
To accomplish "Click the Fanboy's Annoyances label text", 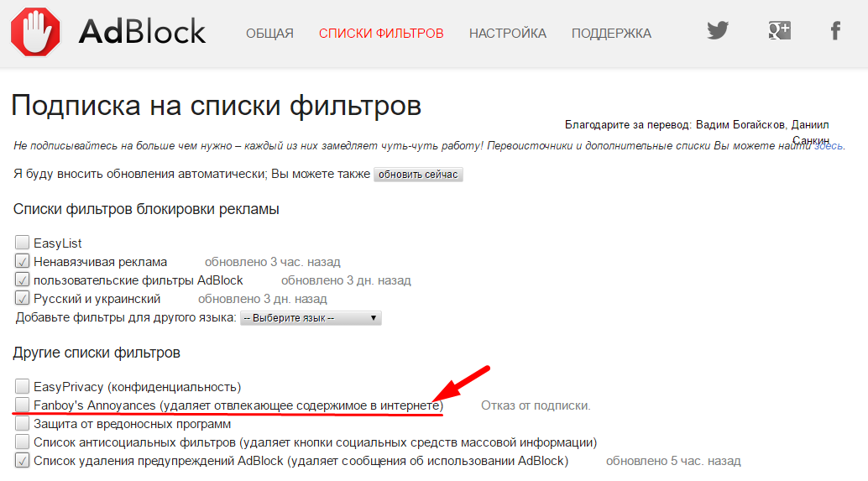I will (238, 405).
